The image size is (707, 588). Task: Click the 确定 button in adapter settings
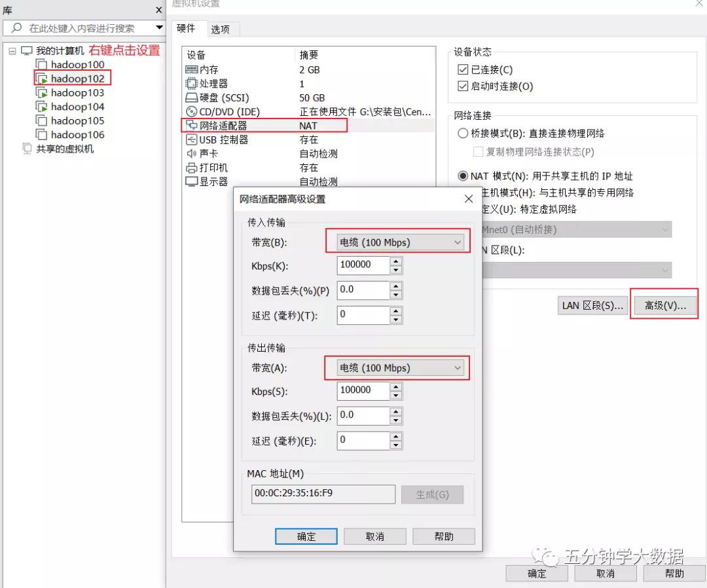pyautogui.click(x=306, y=536)
